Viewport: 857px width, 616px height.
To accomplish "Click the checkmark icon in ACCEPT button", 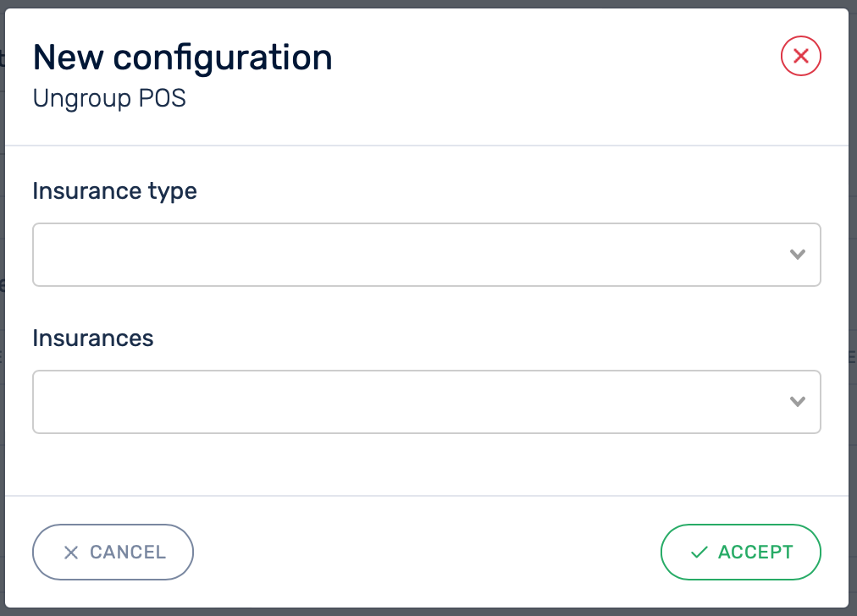I will 699,553.
